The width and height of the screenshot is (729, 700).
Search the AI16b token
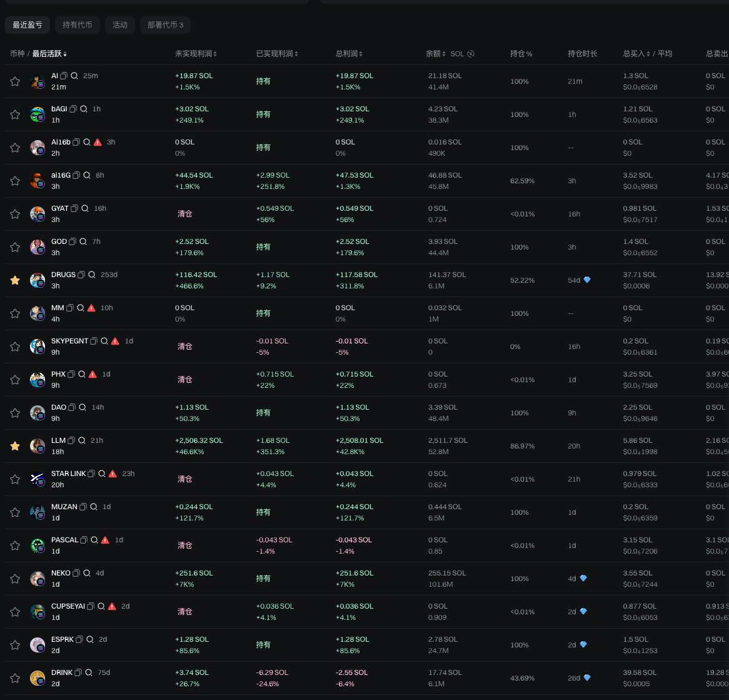pyautogui.click(x=86, y=142)
